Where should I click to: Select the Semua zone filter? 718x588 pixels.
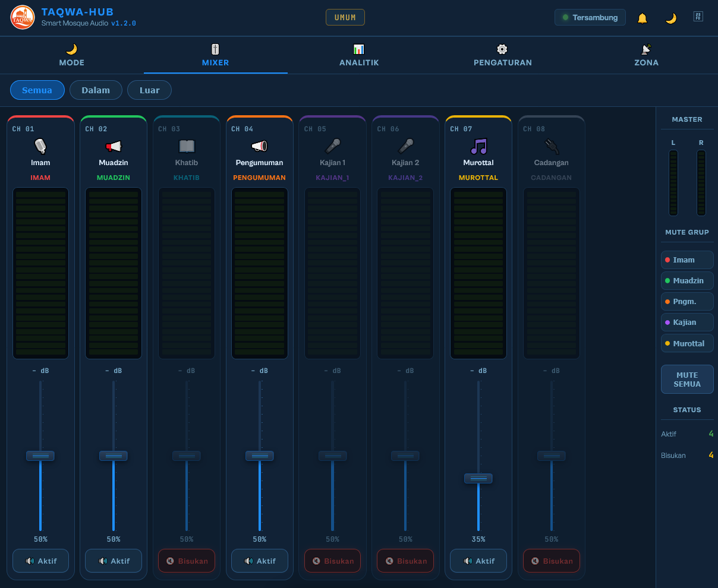coord(37,90)
